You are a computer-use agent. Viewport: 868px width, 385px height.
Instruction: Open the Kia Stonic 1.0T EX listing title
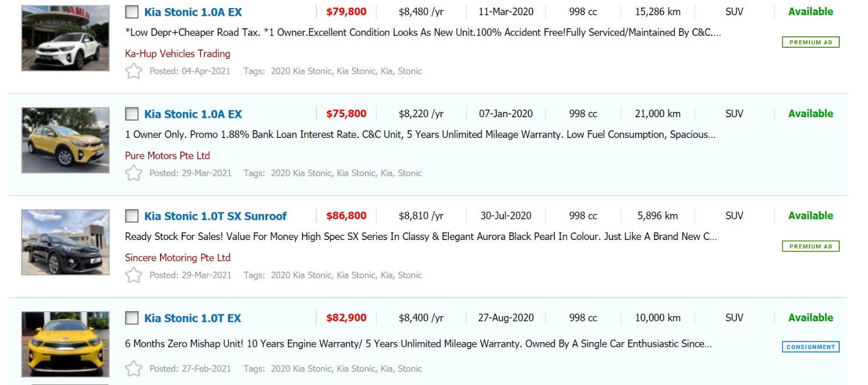(x=193, y=318)
